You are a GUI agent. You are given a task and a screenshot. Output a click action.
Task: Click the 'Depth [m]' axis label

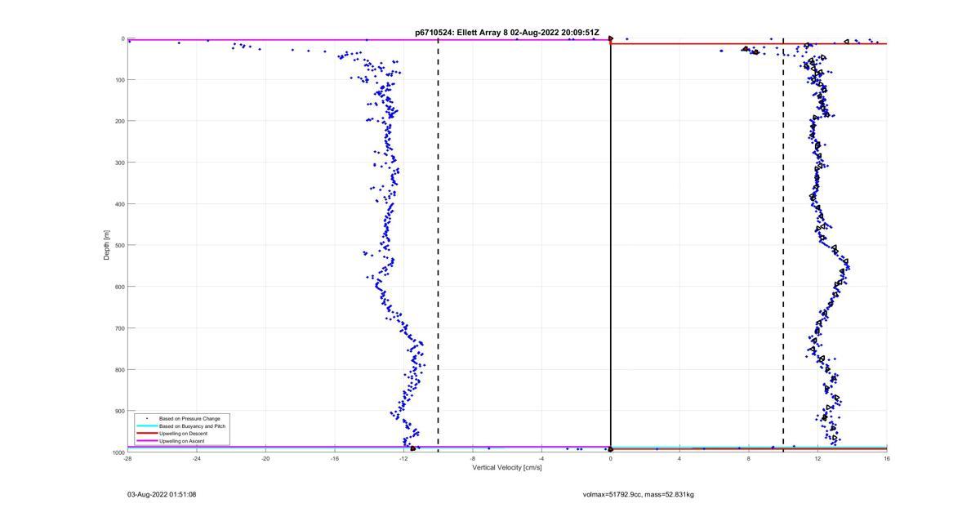[106, 245]
